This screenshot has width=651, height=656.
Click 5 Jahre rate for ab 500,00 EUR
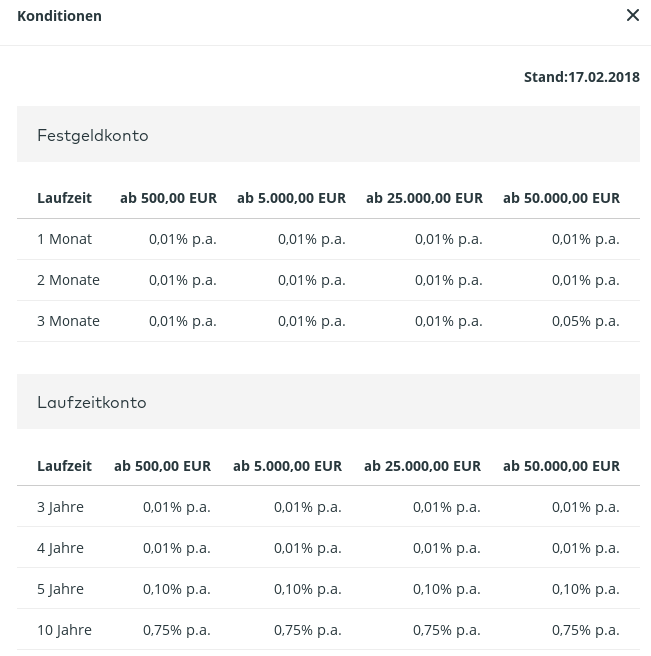pos(176,589)
